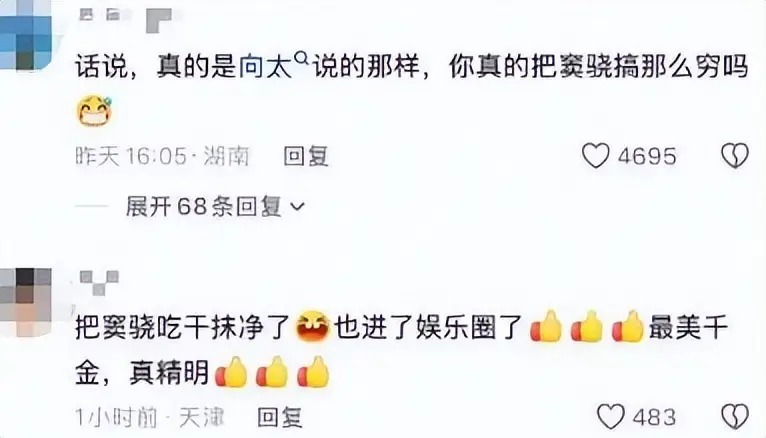Click the chevron next to 68条回复
This screenshot has height=438, width=766.
(298, 207)
